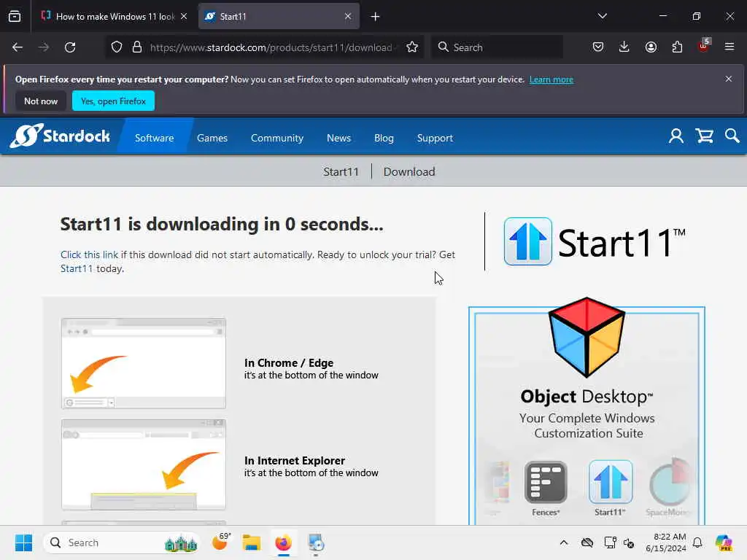Click the Object Desktop heading text
The image size is (747, 560).
pos(587,396)
